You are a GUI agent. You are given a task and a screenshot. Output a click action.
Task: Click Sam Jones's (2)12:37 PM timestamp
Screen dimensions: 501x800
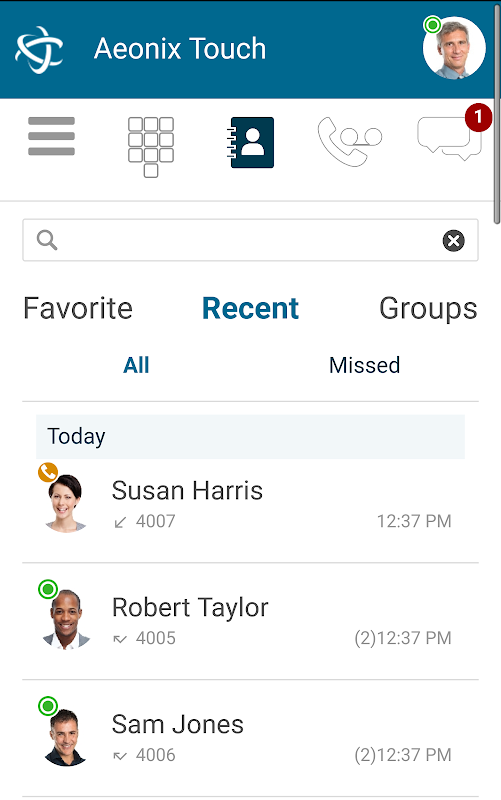pyautogui.click(x=403, y=755)
